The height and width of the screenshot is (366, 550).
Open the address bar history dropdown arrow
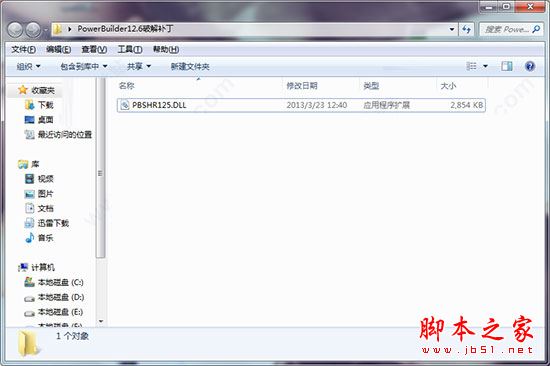[452, 29]
